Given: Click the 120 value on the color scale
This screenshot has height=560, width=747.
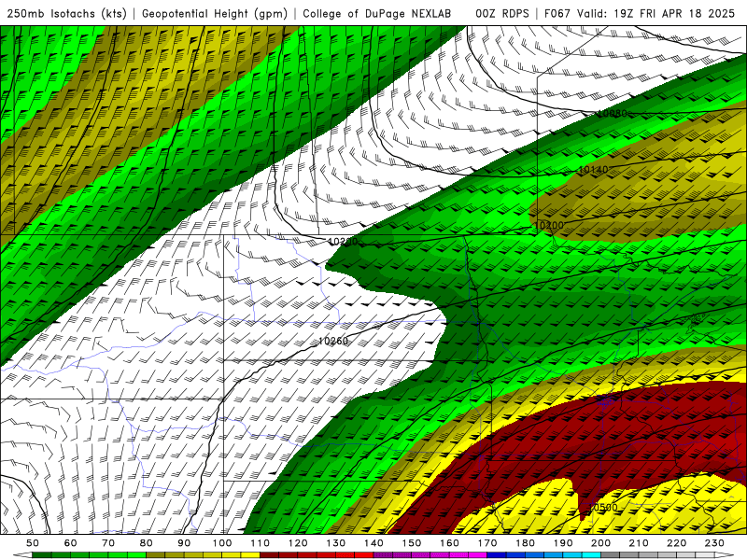Looking at the screenshot, I should coord(298,543).
